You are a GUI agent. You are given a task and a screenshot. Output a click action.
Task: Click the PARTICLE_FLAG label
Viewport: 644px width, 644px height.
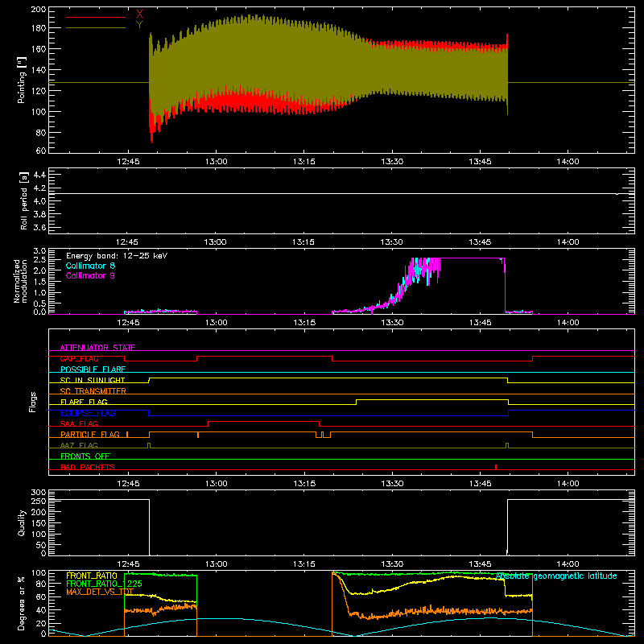tap(90, 434)
